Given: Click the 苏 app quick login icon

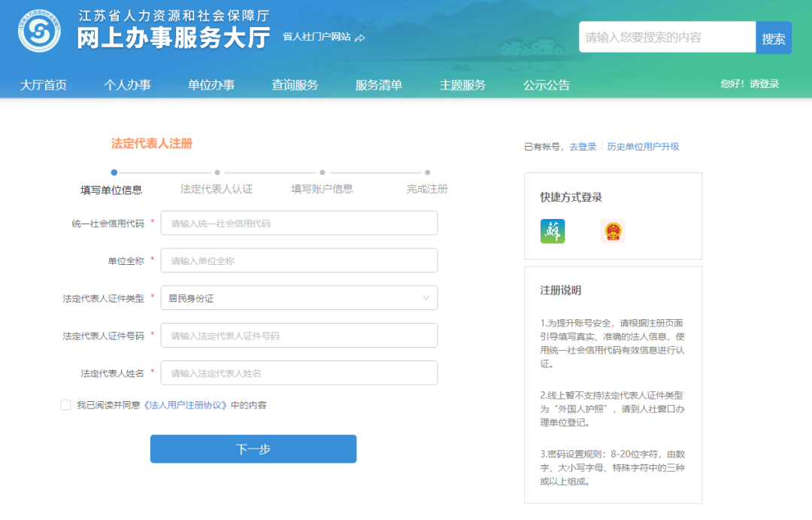Looking at the screenshot, I should point(553,231).
